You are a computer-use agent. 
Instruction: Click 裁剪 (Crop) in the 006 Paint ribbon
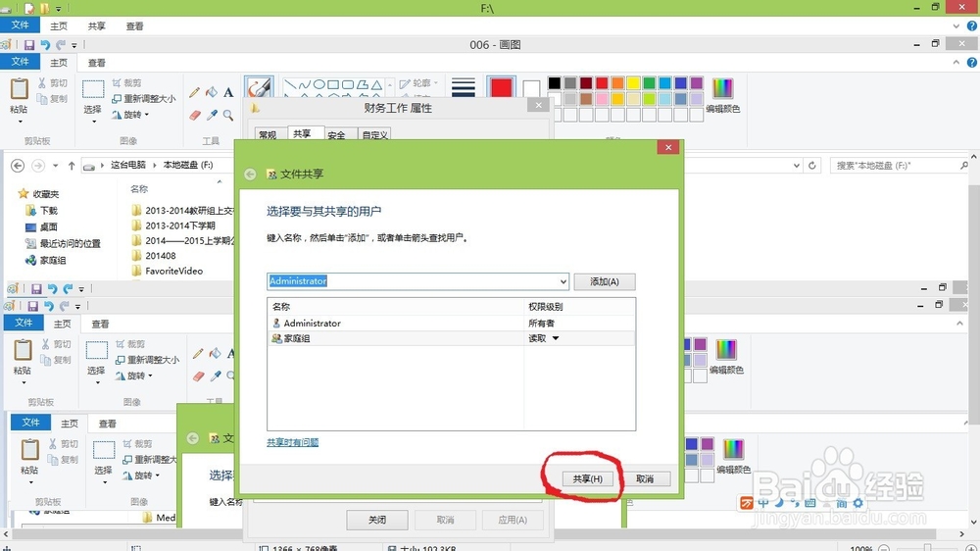(x=126, y=82)
